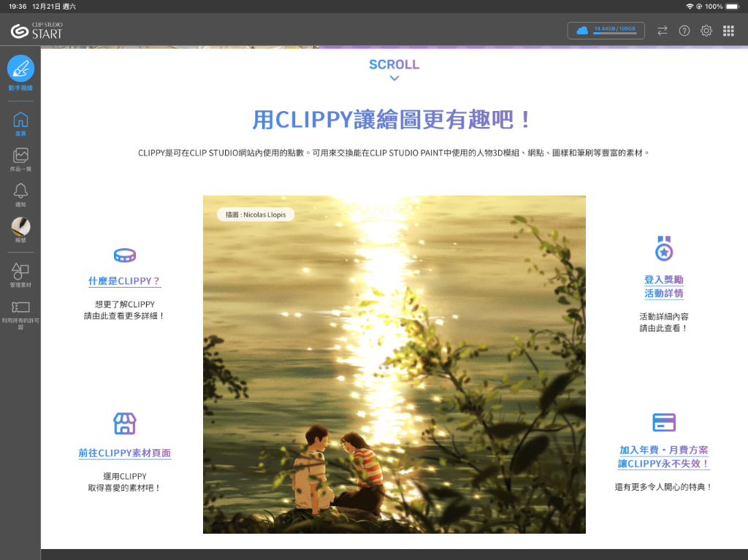The width and height of the screenshot is (748, 560).
Task: Open the notifications (通知) bell icon
Action: (20, 191)
